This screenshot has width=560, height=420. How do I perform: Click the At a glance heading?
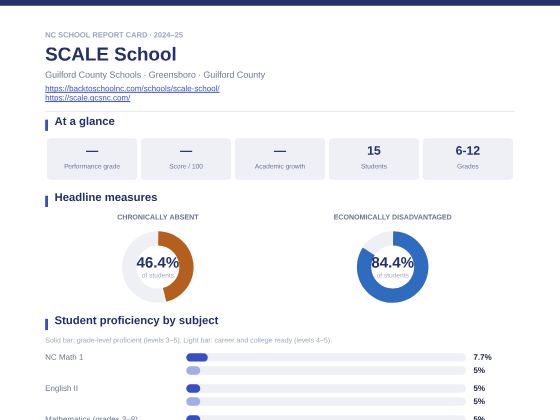[84, 121]
